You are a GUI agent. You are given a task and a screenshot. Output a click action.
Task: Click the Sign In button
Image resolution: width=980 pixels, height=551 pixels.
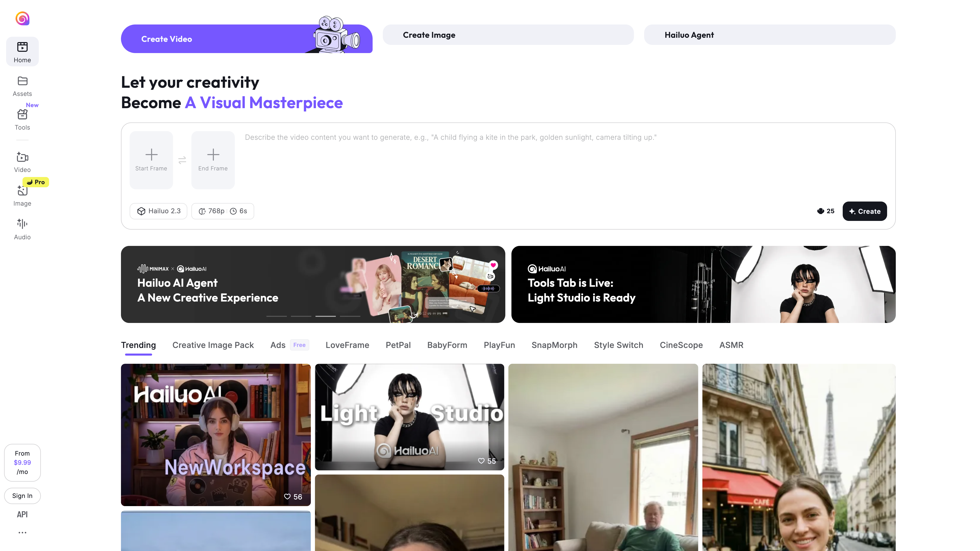[x=22, y=495]
